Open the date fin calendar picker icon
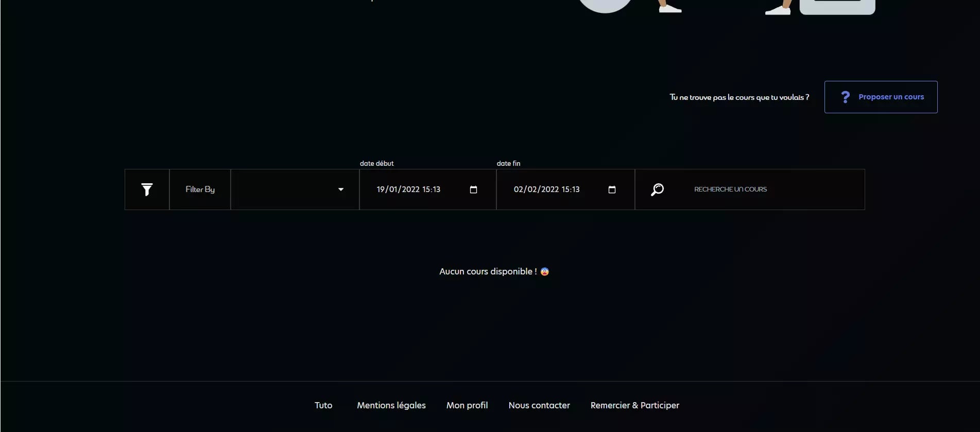Image resolution: width=980 pixels, height=432 pixels. [x=612, y=189]
